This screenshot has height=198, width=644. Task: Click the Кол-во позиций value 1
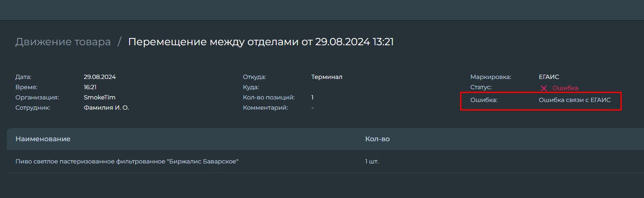(313, 97)
